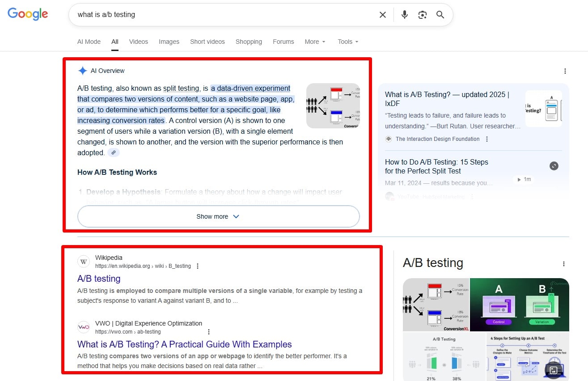Viewport: 588px width, 381px height.
Task: Click the Wikipedia favicon next to the first result
Action: [84, 262]
